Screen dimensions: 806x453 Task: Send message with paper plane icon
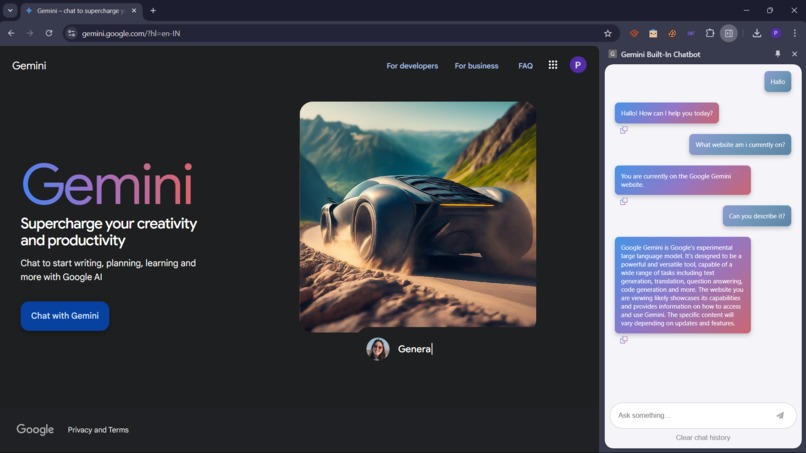[x=780, y=415]
